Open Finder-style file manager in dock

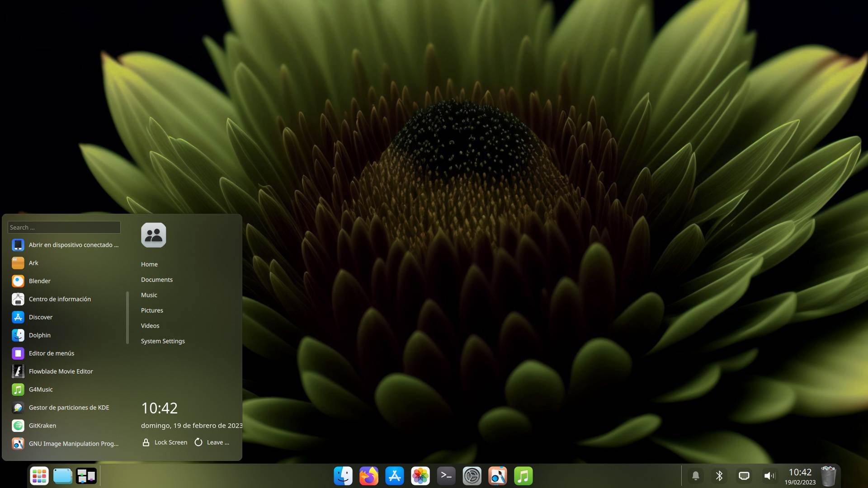[x=343, y=476]
